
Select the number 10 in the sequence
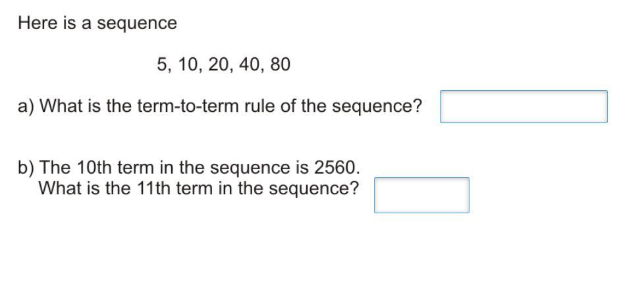(187, 65)
